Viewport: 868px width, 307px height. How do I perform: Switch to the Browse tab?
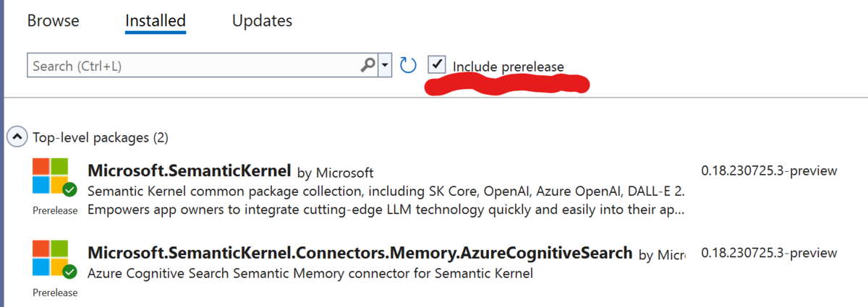[x=53, y=21]
